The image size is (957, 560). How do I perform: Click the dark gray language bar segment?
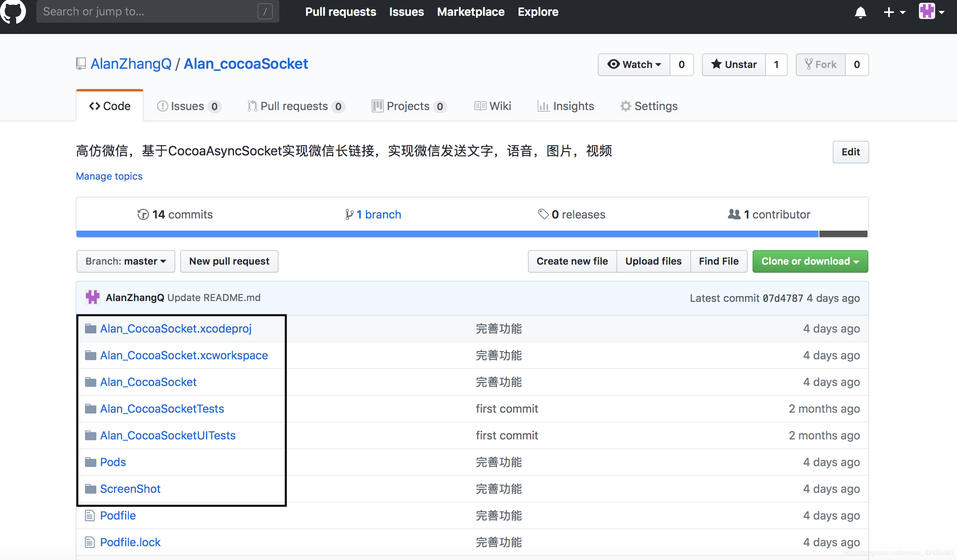(x=843, y=234)
